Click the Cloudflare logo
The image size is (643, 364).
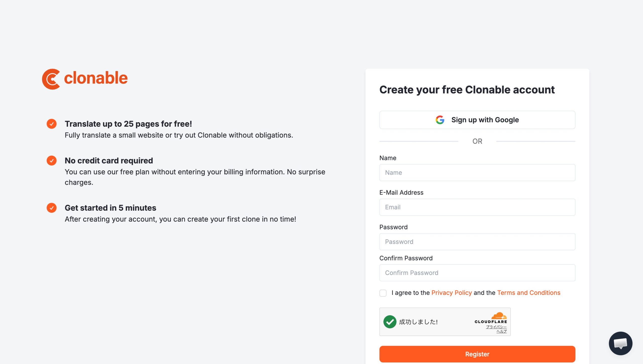(491, 318)
